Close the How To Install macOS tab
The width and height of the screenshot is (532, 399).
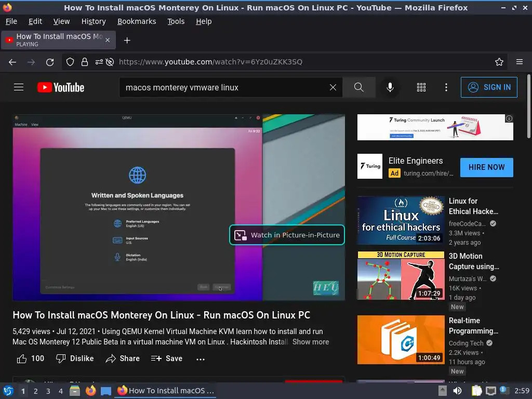108,40
